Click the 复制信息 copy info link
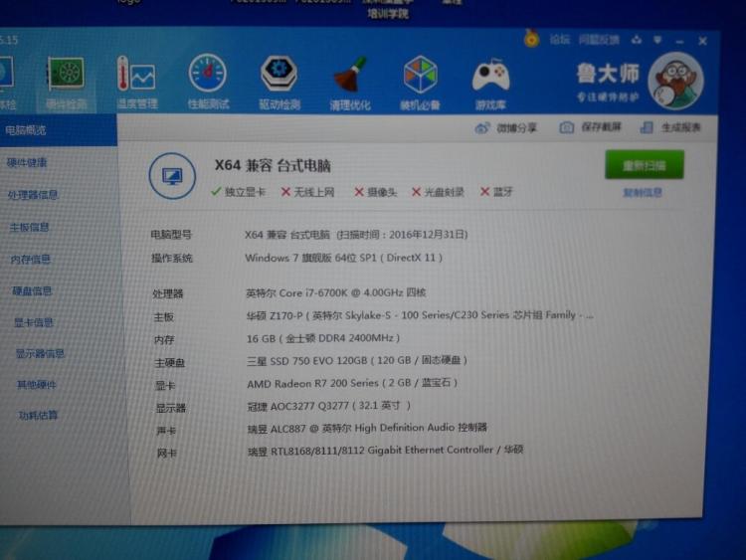 click(x=643, y=193)
